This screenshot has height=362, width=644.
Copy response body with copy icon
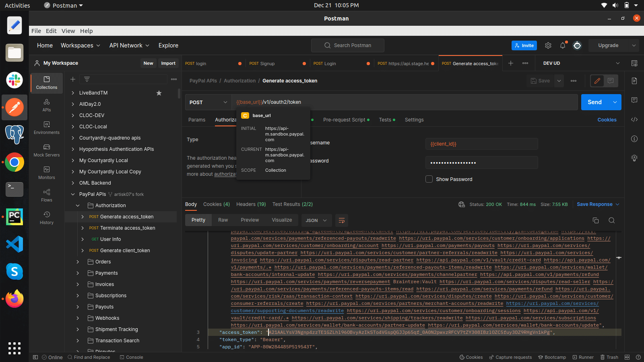pos(596,220)
